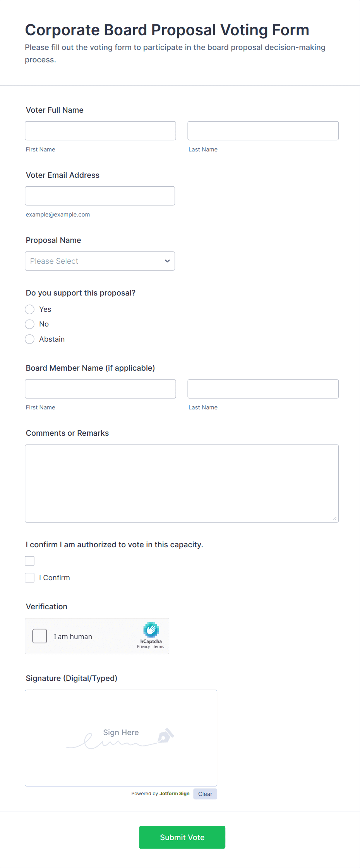Click the Voter Last Name field

click(263, 131)
